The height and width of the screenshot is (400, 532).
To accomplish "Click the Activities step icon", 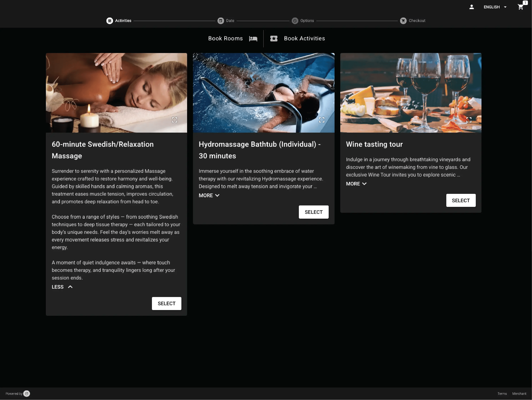I will pos(110,21).
